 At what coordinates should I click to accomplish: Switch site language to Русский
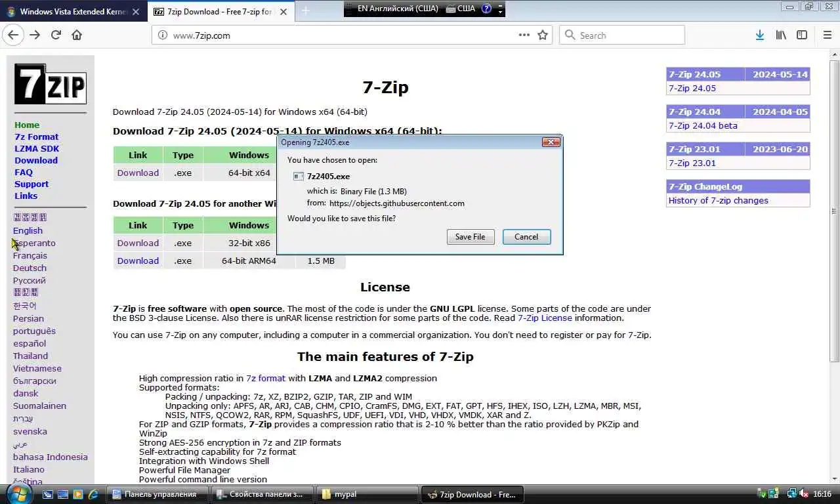[x=30, y=280]
